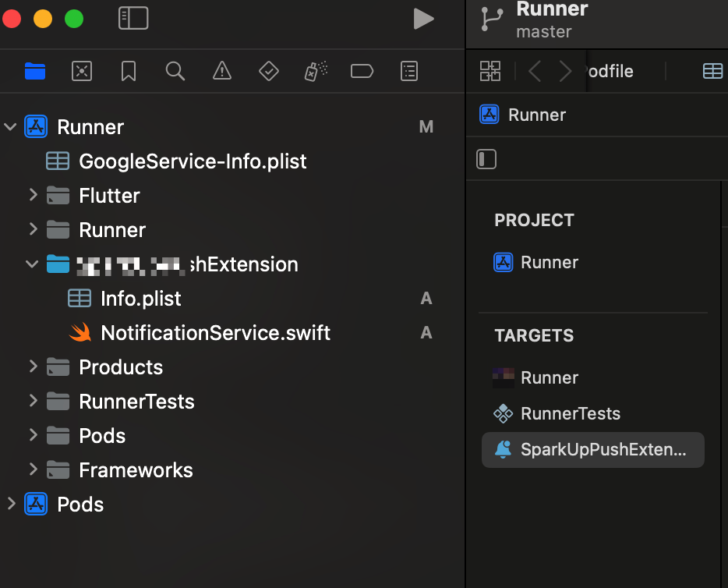Open the Find navigator magnifier

[175, 72]
